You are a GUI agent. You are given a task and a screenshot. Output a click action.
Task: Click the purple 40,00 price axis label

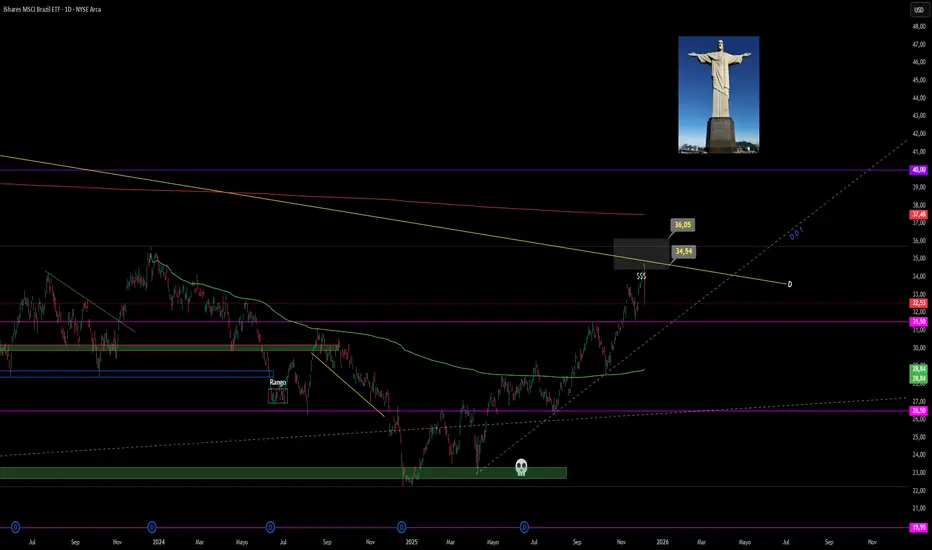click(x=918, y=170)
